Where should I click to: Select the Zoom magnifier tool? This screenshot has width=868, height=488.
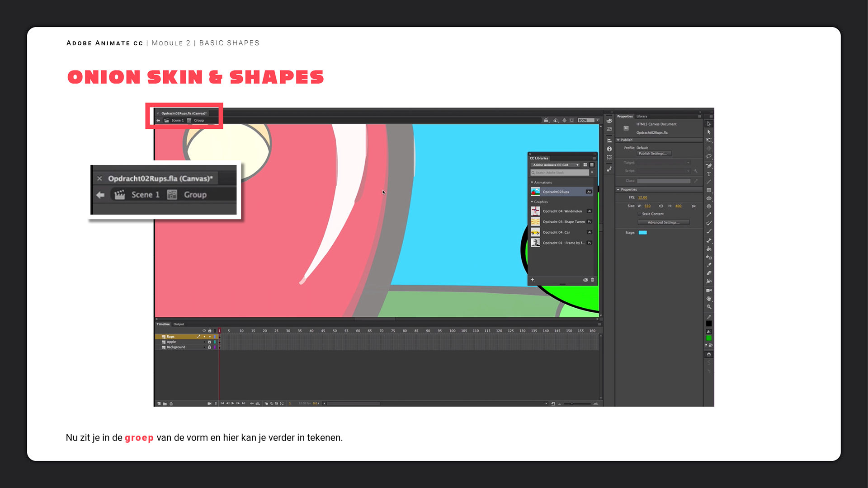pyautogui.click(x=709, y=307)
